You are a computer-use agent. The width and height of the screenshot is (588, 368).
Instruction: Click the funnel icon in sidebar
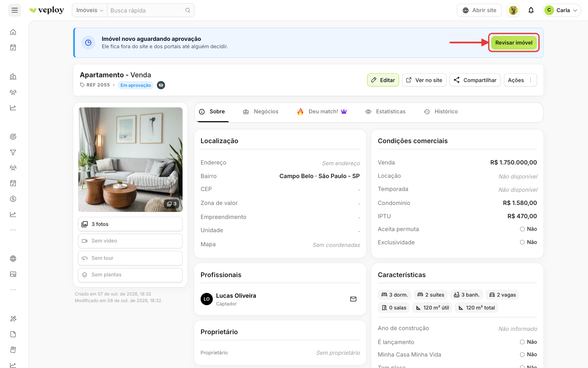(x=13, y=152)
